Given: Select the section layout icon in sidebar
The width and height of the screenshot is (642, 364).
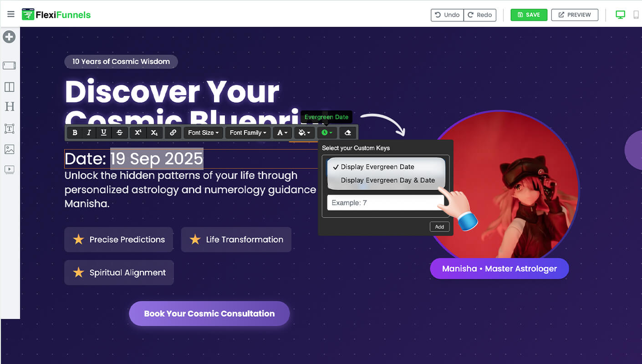Looking at the screenshot, I should 10,66.
